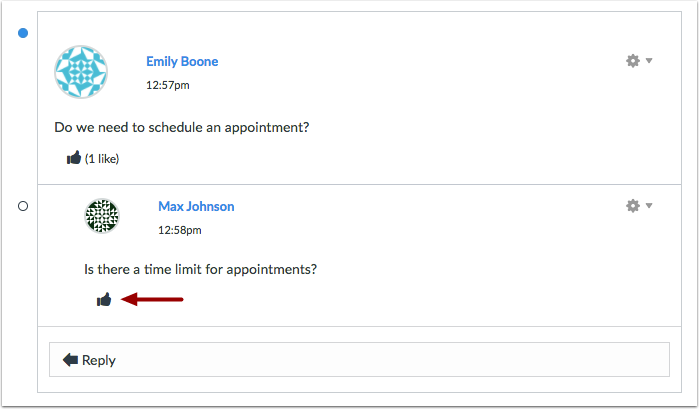Open the gear settings on Max Johnson's reply
Image resolution: width=699 pixels, height=409 pixels.
[x=633, y=206]
